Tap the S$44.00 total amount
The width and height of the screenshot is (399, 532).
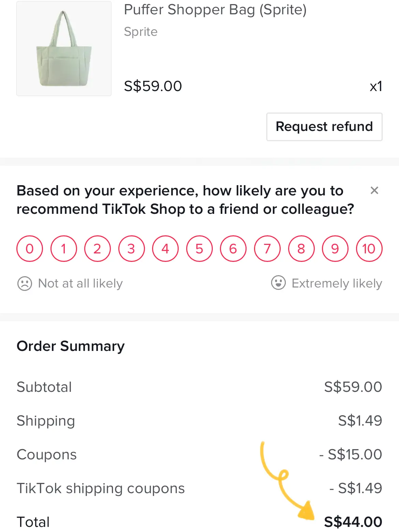tap(353, 522)
